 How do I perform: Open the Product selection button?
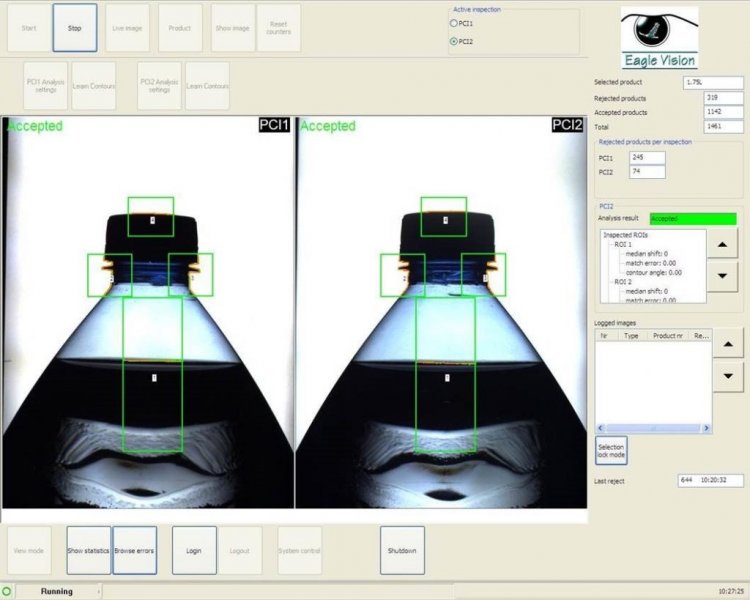pos(180,28)
